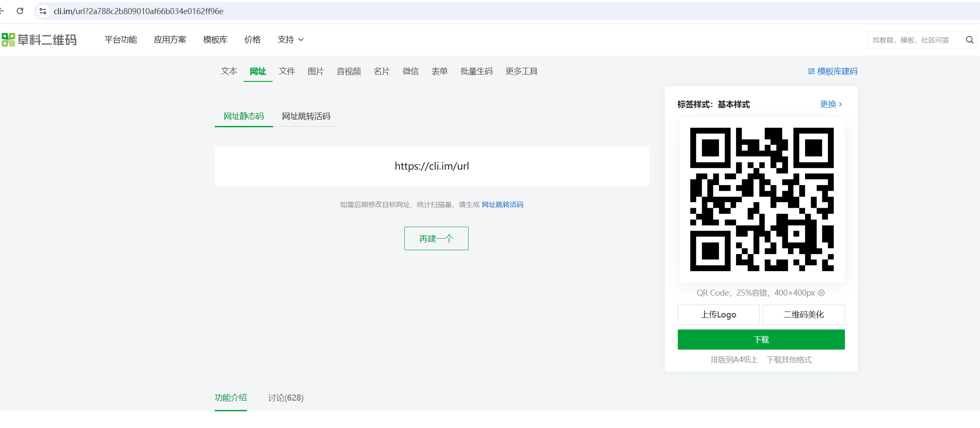Open the 图片 tab

coord(316,71)
